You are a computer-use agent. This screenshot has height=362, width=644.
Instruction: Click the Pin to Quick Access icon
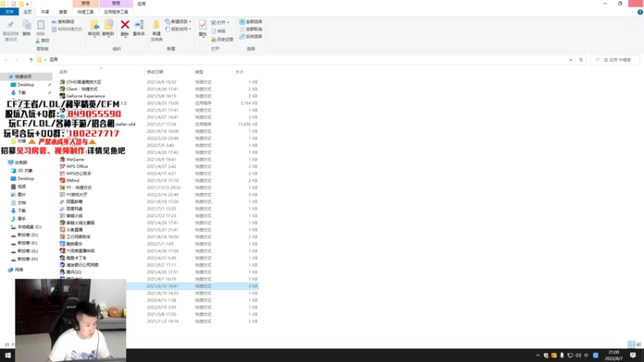10,26
